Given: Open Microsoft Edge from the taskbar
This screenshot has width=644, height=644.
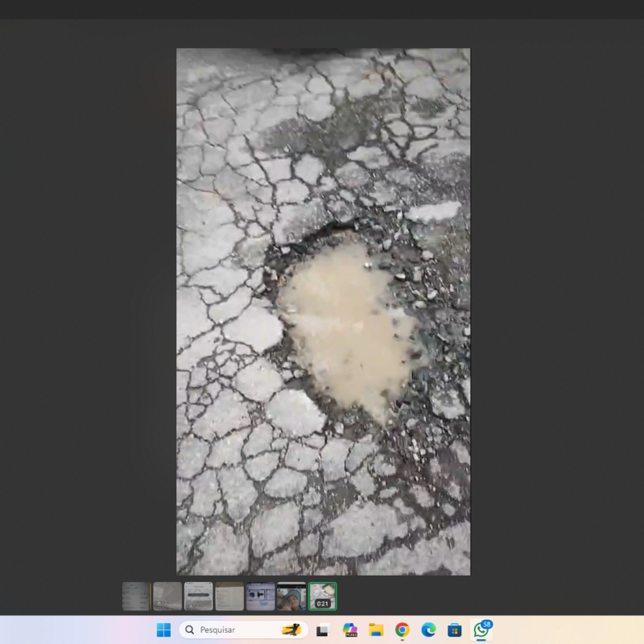Looking at the screenshot, I should (x=428, y=630).
